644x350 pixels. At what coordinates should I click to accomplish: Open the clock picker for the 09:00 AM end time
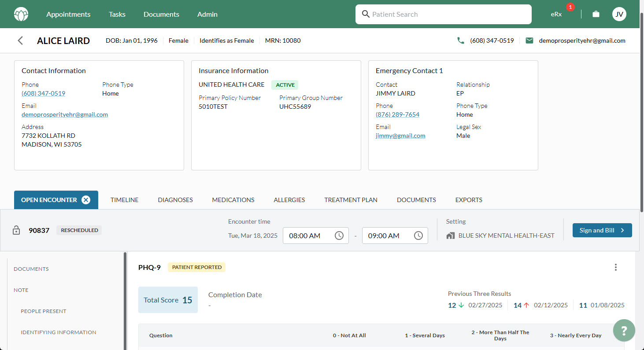point(418,236)
